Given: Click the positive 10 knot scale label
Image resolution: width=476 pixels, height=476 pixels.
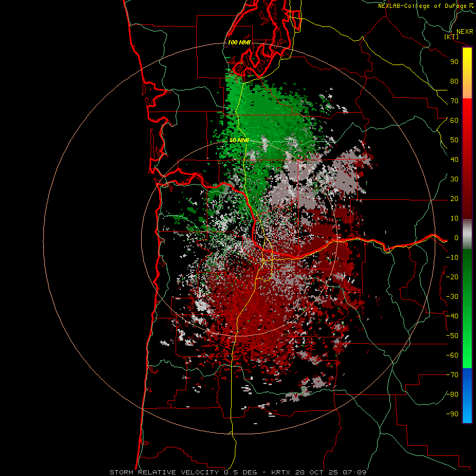Looking at the screenshot, I should click(x=454, y=218).
